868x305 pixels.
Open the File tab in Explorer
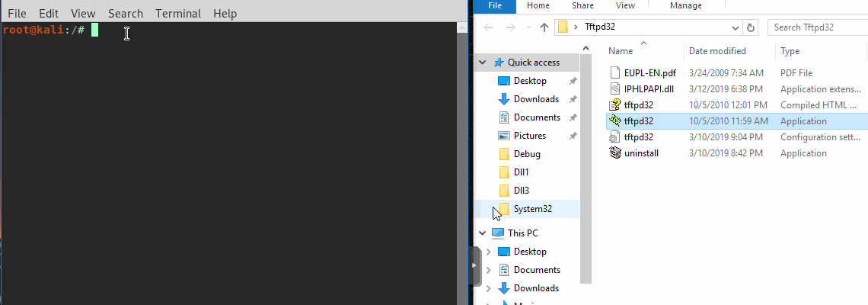[494, 5]
